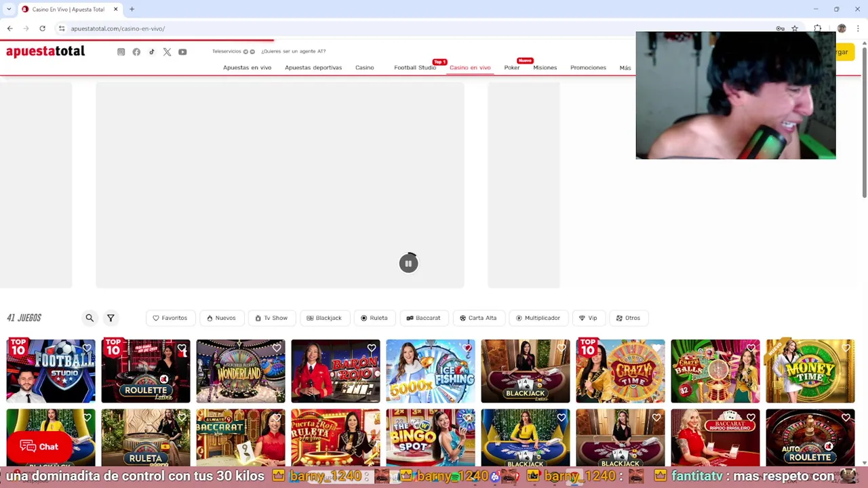Click ¿Quieres ser un agente AT? link
Screen dimensions: 868x488
(294, 52)
